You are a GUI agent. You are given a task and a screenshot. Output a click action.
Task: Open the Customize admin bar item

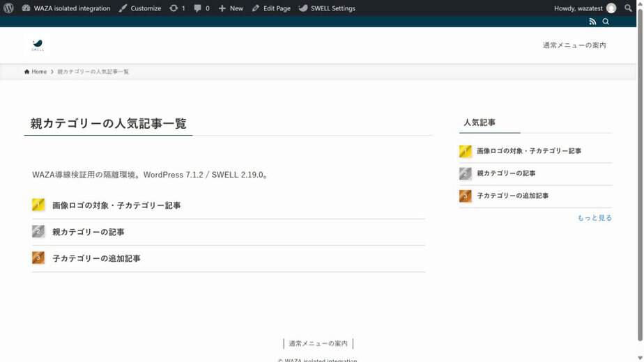140,8
